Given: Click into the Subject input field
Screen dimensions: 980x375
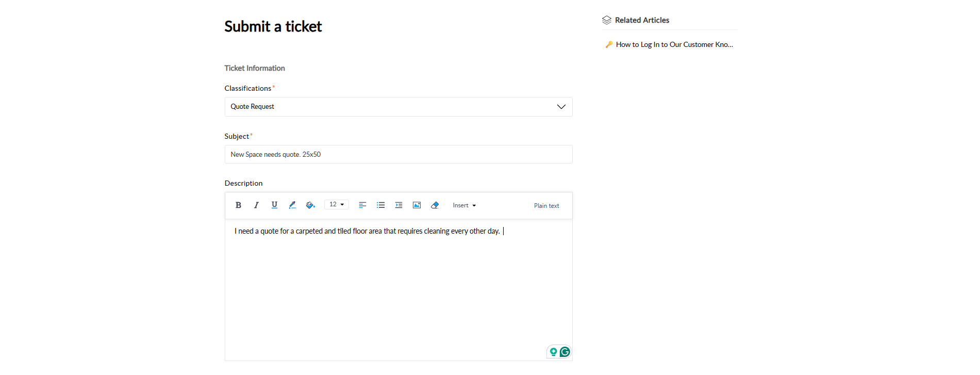Looking at the screenshot, I should pyautogui.click(x=398, y=155).
